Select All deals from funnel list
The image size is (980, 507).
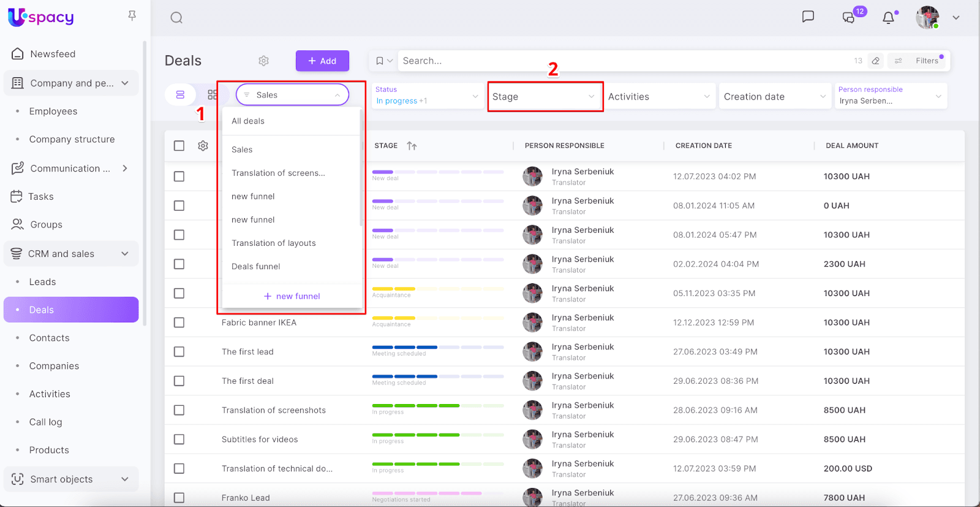pos(248,121)
